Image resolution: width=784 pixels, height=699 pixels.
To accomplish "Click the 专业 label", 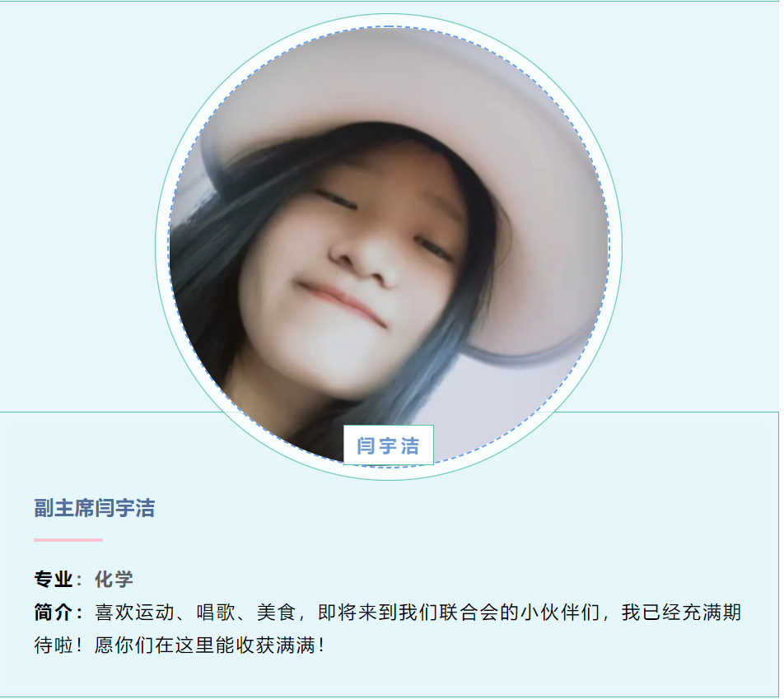I will [54, 580].
